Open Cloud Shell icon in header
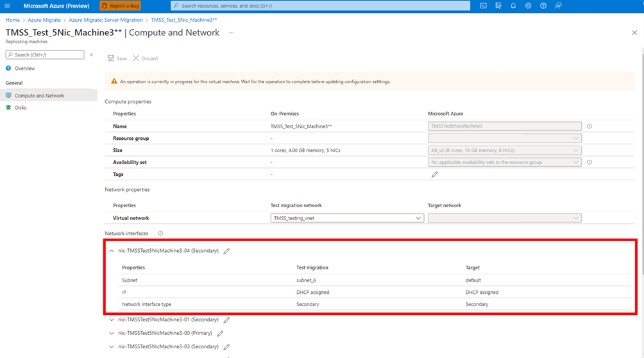This screenshot has height=358, width=644. point(484,6)
